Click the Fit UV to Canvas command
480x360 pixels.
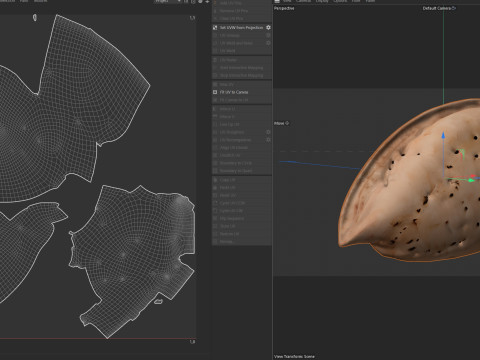(x=234, y=92)
